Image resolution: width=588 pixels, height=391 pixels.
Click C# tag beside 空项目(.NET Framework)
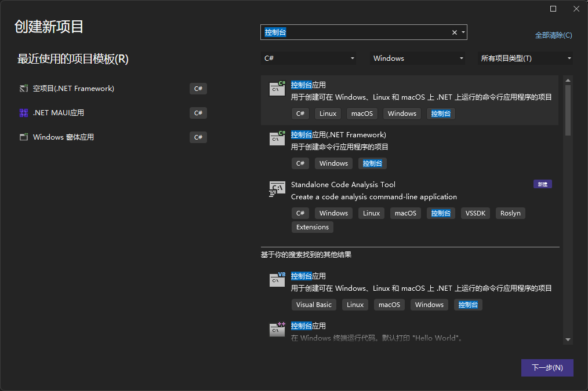[198, 89]
